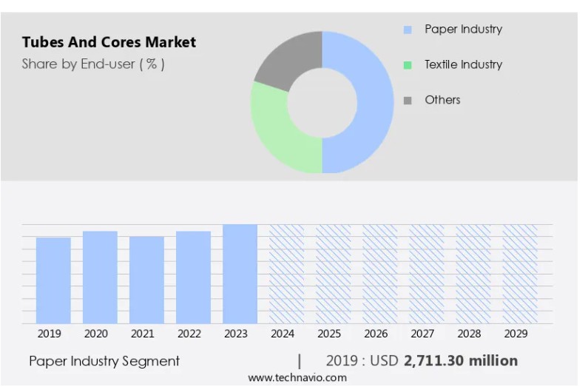Select the solid bar for 2019
The width and height of the screenshot is (588, 387).
[x=53, y=280]
